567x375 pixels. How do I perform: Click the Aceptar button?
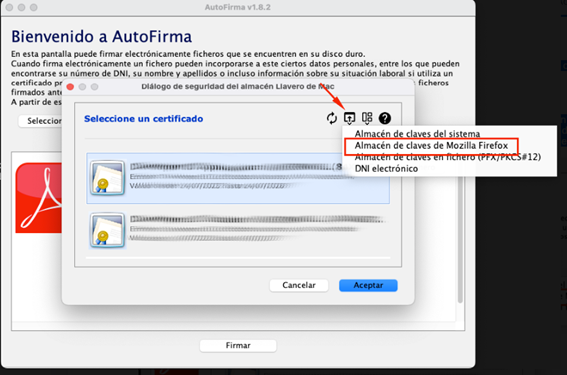(x=368, y=285)
